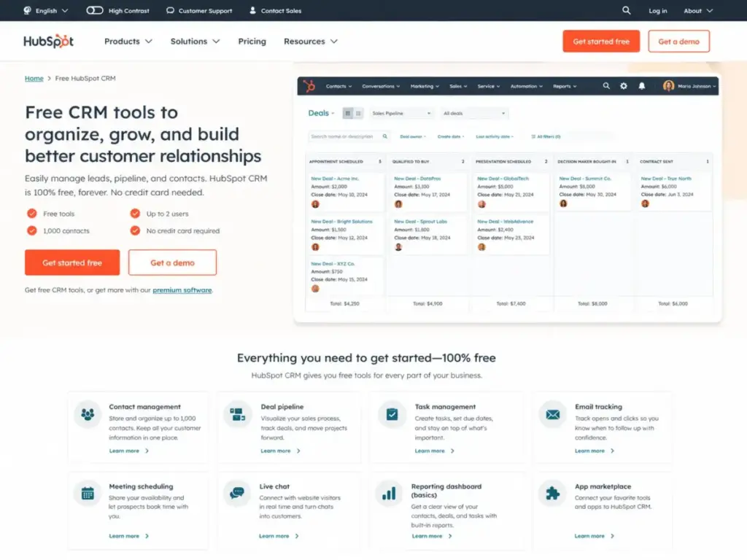
Task: Open the Last activity date filter dropdown
Action: pos(495,136)
